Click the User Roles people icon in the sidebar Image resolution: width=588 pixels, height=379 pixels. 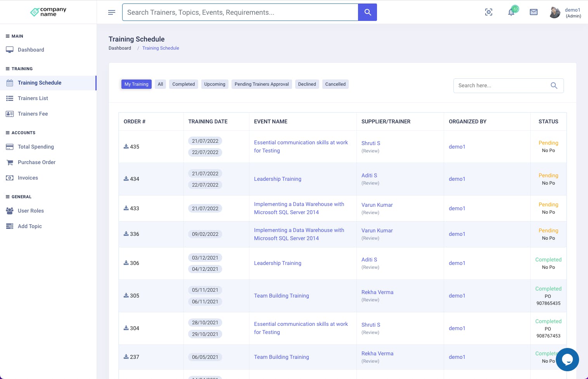[10, 211]
